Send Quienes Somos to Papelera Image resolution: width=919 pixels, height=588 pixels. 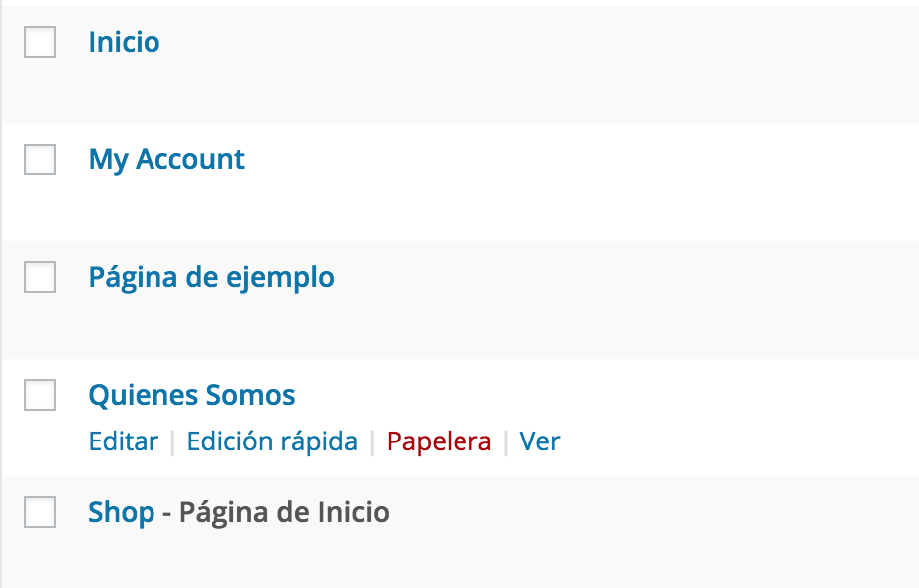pos(439,441)
